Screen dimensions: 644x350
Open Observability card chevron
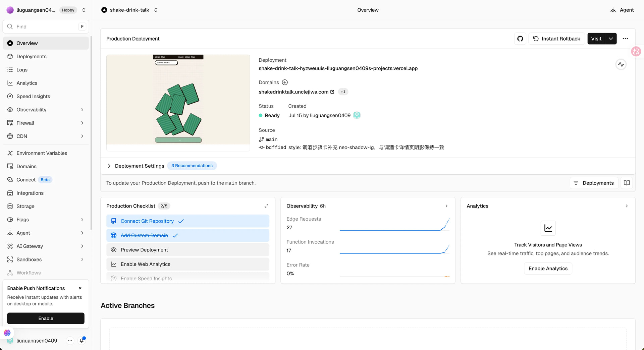pyautogui.click(x=446, y=206)
